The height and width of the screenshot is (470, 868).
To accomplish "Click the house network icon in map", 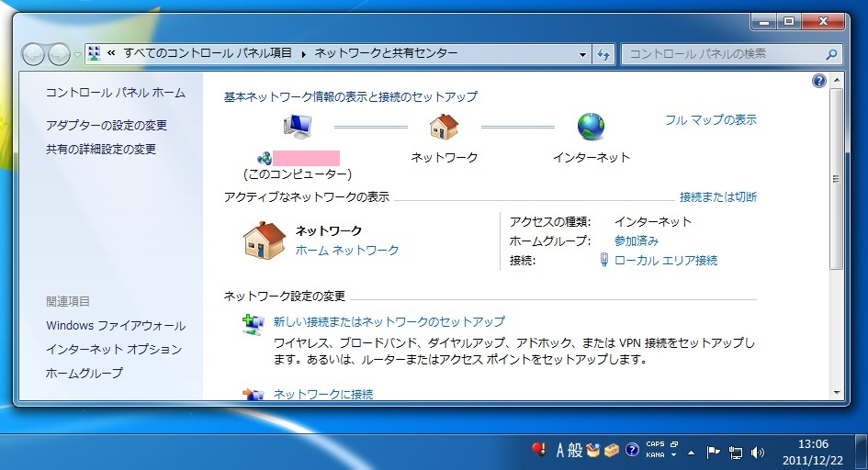I will pos(444,127).
